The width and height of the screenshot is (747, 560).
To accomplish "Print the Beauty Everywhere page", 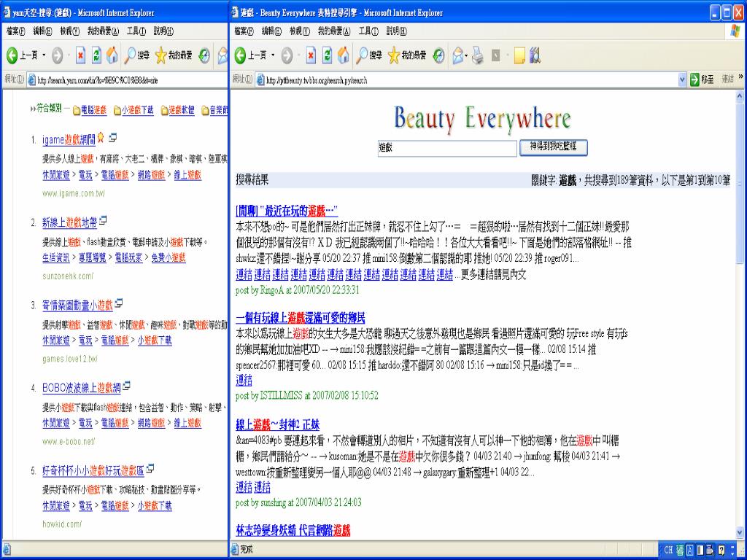I will coord(477,56).
